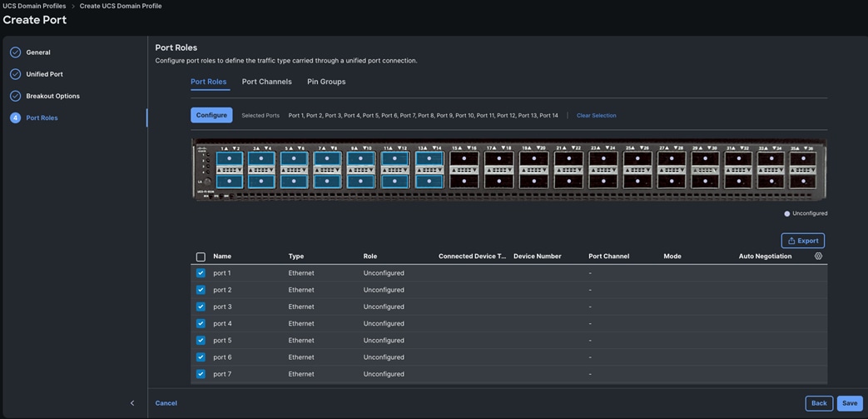Go to the General wizard step

[x=38, y=52]
